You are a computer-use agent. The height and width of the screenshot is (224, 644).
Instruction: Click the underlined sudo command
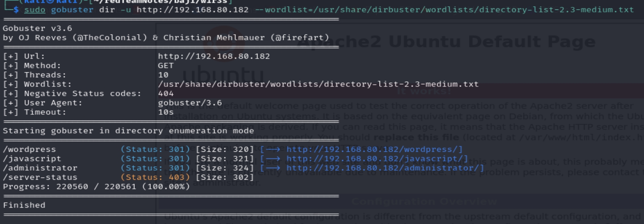[35, 10]
